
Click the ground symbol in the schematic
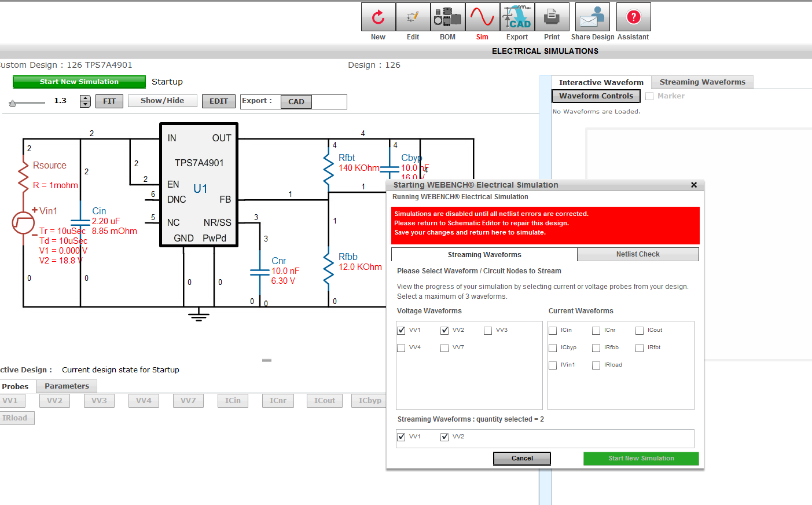(199, 315)
